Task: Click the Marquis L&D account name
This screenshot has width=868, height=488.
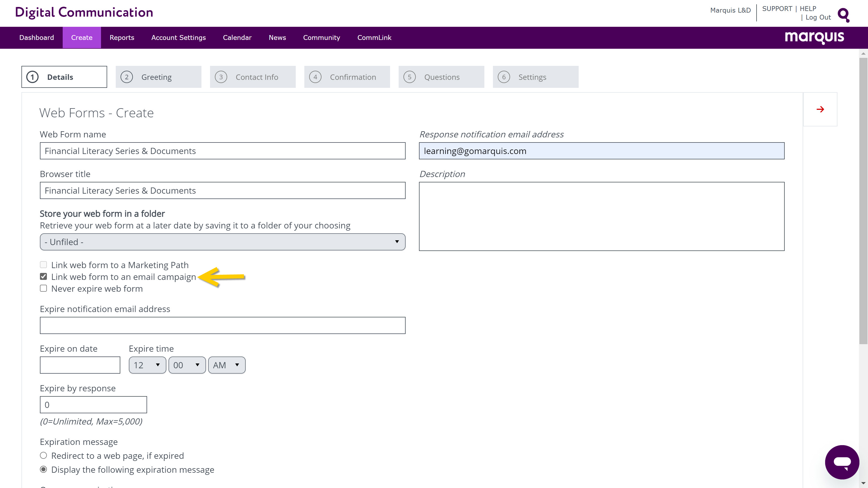Action: click(731, 10)
